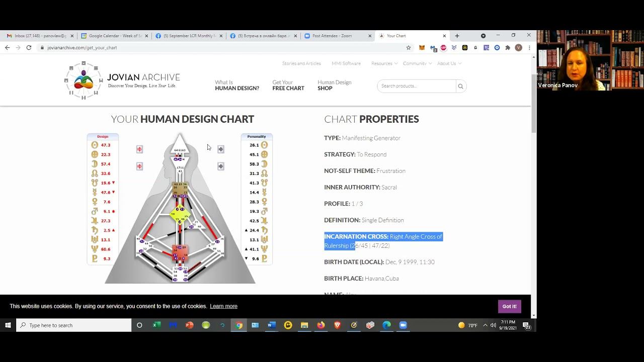Click the Personality column header
This screenshot has height=362, width=644.
(x=257, y=136)
